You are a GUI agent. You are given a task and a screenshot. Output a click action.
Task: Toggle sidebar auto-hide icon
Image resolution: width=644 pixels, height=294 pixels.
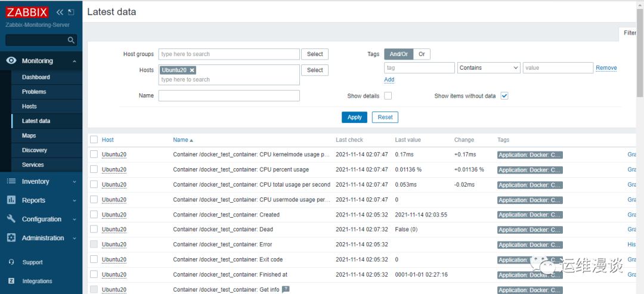point(71,12)
